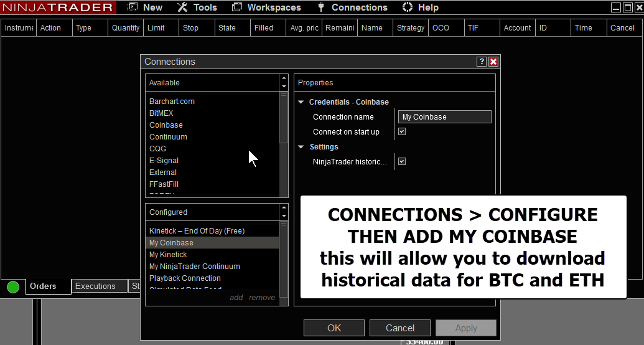Screen dimensions: 644x345
Task: Click the Cancel button in Connections dialog
Action: coord(400,328)
